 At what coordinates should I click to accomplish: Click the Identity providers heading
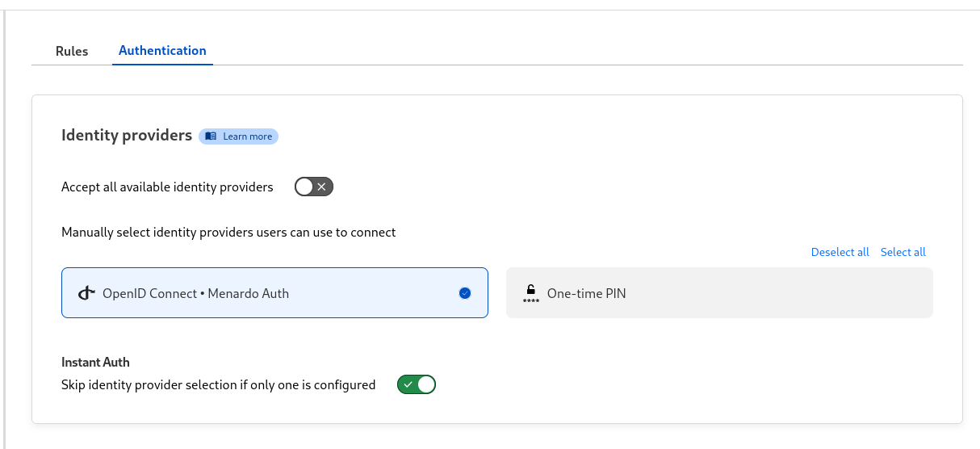click(x=127, y=135)
